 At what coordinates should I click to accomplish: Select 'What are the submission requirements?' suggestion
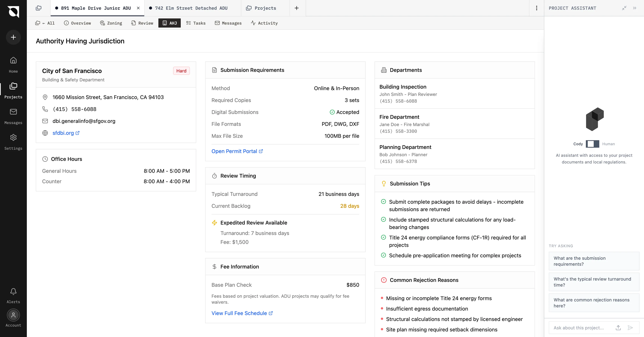[594, 261]
